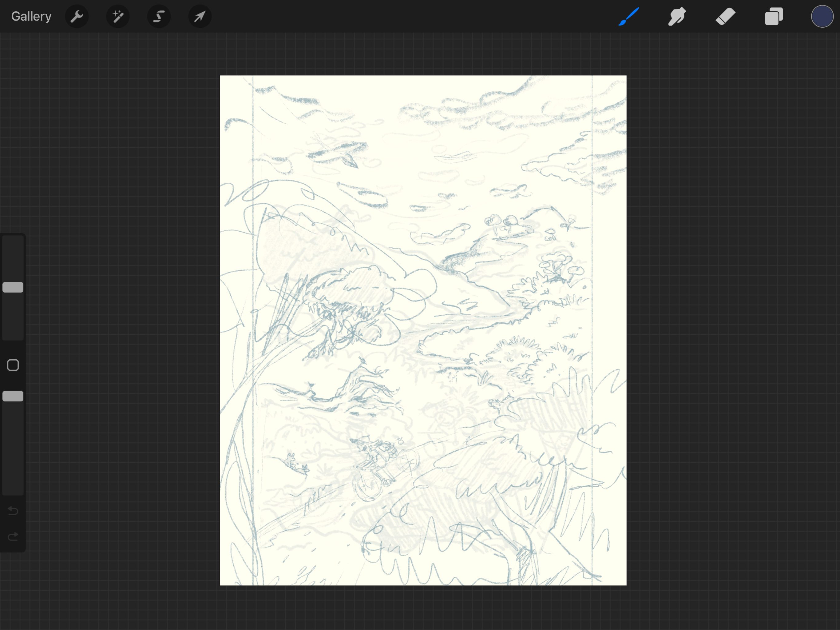Select the Smudge tool
The image size is (840, 630).
click(677, 16)
